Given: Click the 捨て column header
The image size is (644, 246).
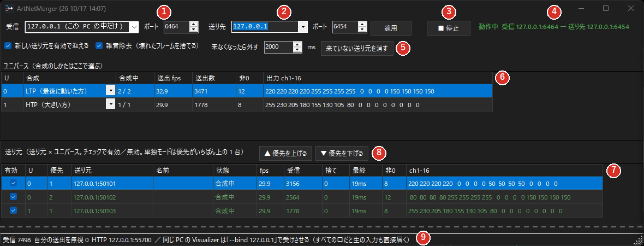Looking at the screenshot, I should click(x=335, y=171).
